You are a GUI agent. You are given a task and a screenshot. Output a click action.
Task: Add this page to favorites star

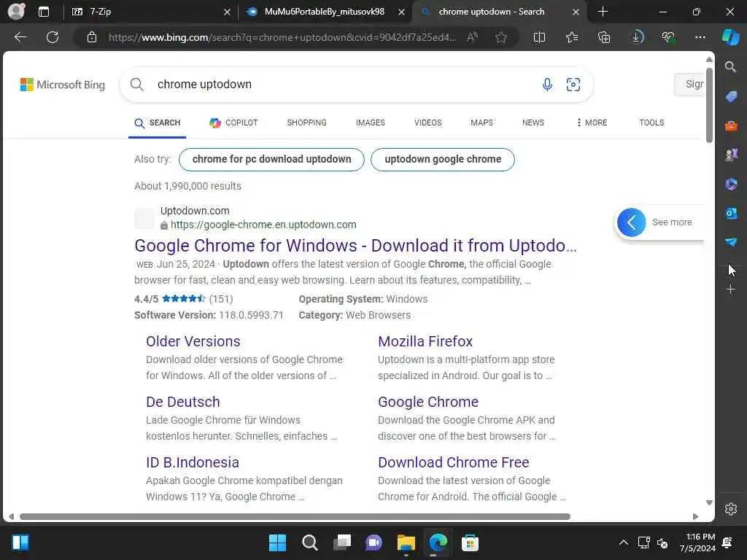coord(500,37)
